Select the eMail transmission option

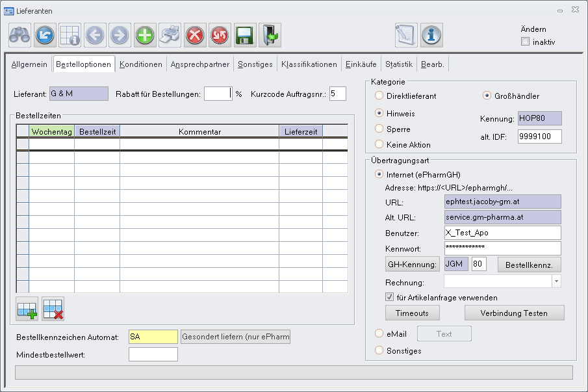(x=379, y=334)
